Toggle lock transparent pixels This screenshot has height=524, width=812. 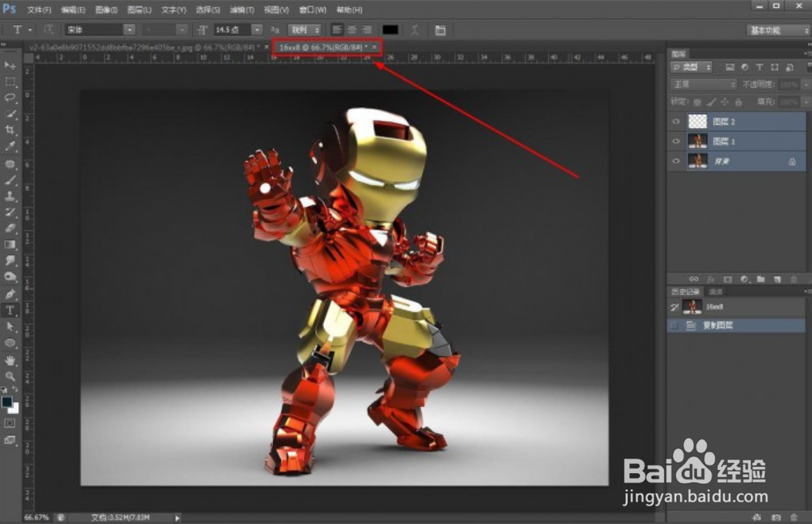697,102
